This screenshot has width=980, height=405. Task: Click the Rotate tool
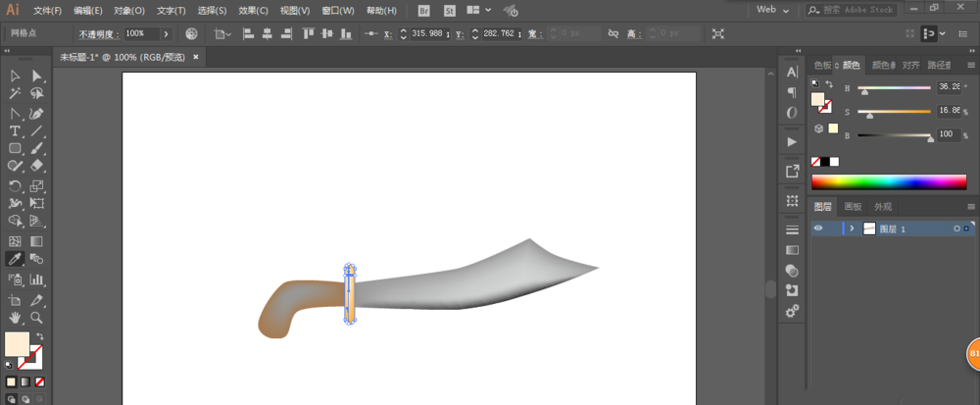click(16, 185)
